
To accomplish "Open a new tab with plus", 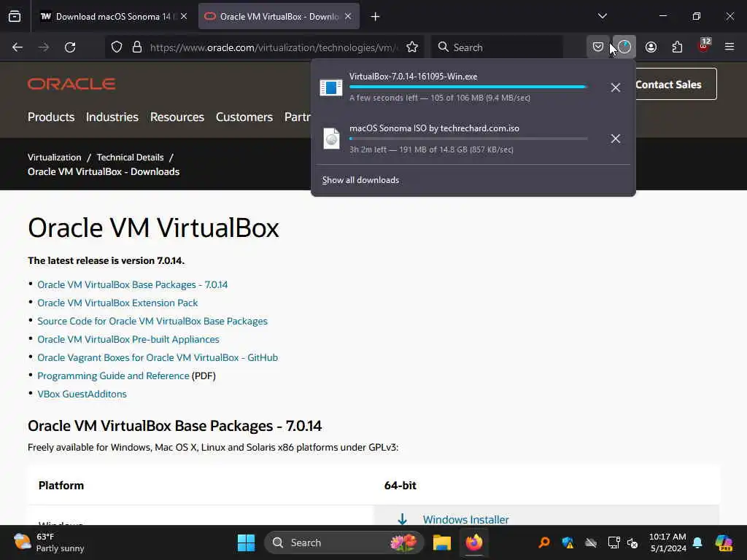I will 376,17.
